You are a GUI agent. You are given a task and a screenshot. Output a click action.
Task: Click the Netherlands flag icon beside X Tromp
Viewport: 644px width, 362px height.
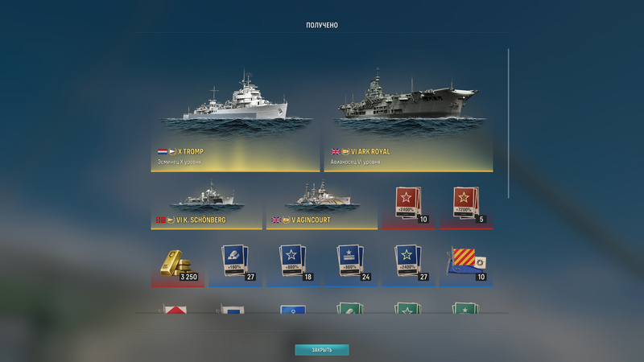tap(163, 151)
